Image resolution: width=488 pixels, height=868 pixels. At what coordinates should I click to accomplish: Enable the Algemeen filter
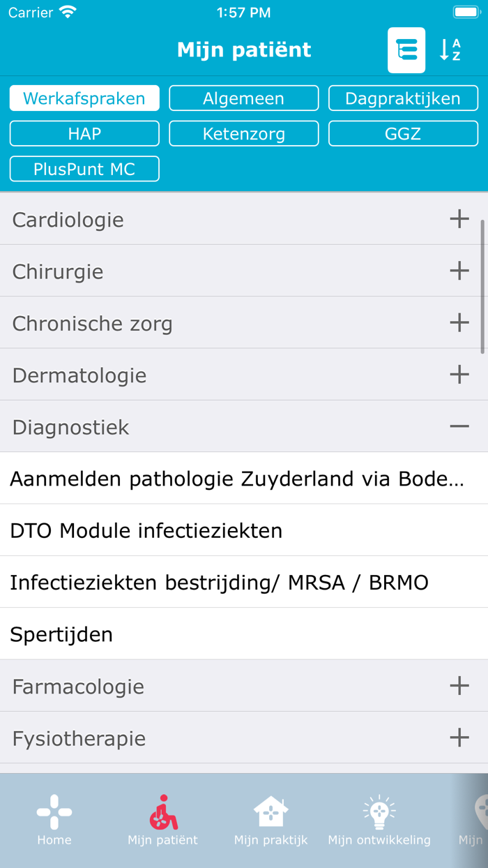pyautogui.click(x=243, y=98)
